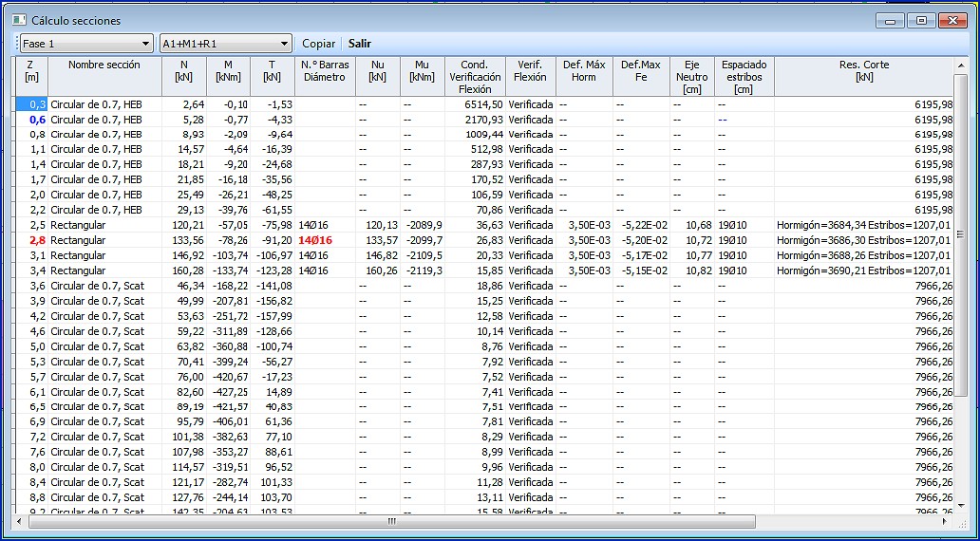Click the horizontal scrollbar thumb
The width and height of the screenshot is (980, 541).
pos(389,522)
